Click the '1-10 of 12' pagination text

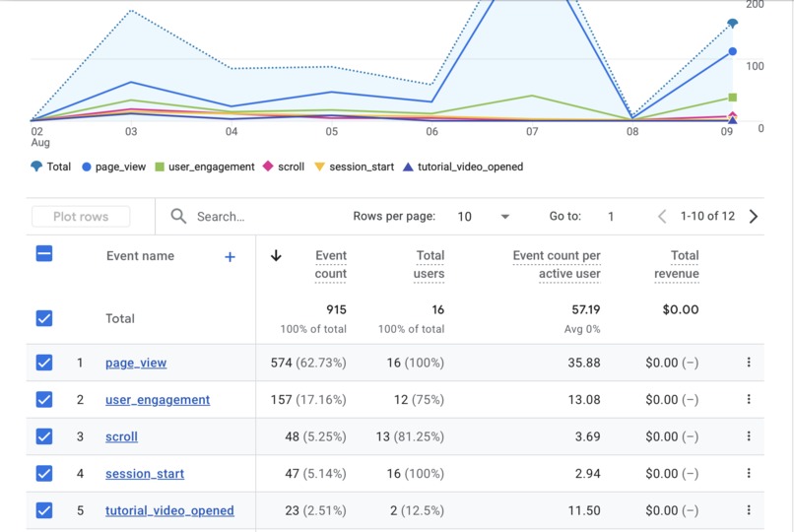pos(707,216)
